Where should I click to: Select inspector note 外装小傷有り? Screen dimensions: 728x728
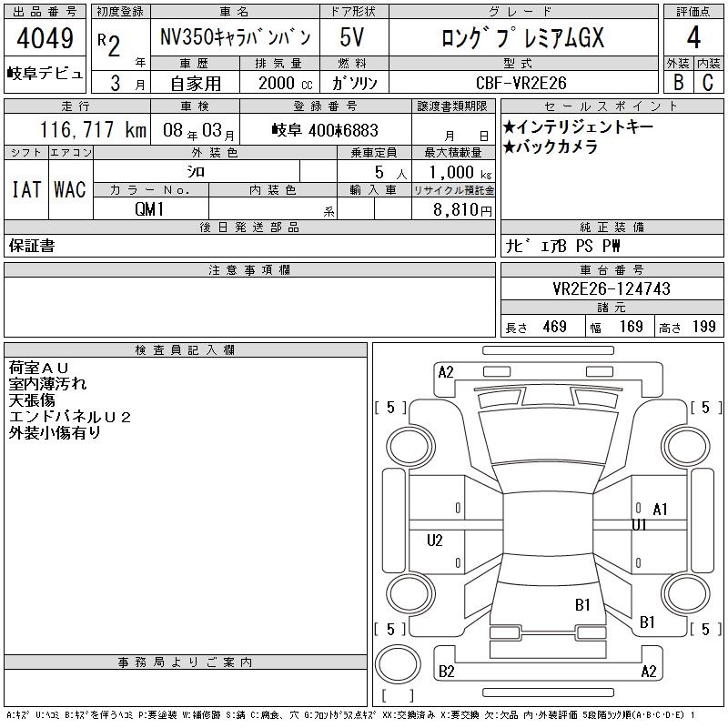click(x=55, y=432)
